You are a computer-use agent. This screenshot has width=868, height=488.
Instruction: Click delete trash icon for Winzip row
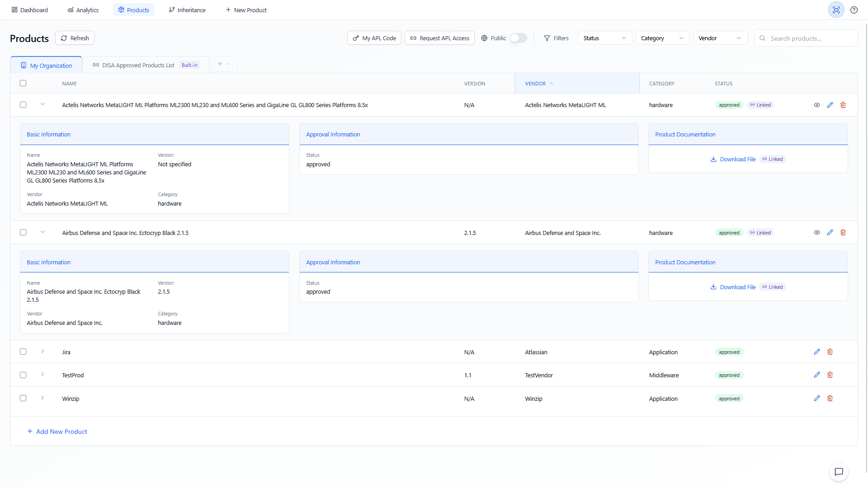click(830, 399)
